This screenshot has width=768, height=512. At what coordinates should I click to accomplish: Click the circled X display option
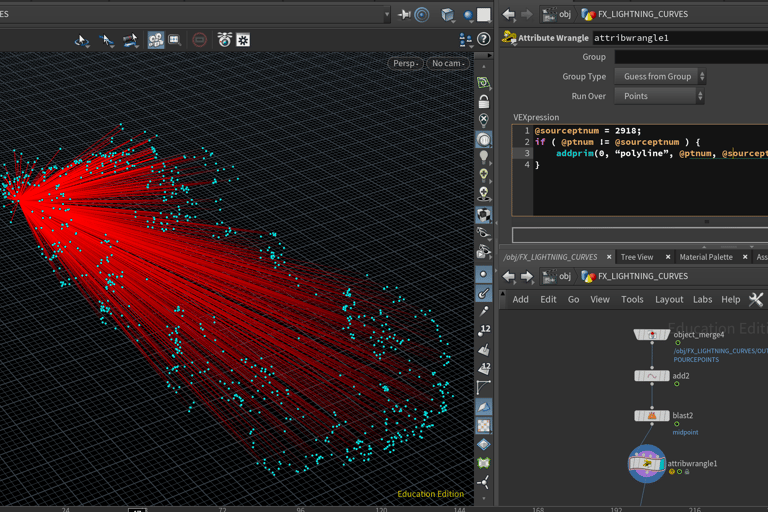(x=483, y=120)
